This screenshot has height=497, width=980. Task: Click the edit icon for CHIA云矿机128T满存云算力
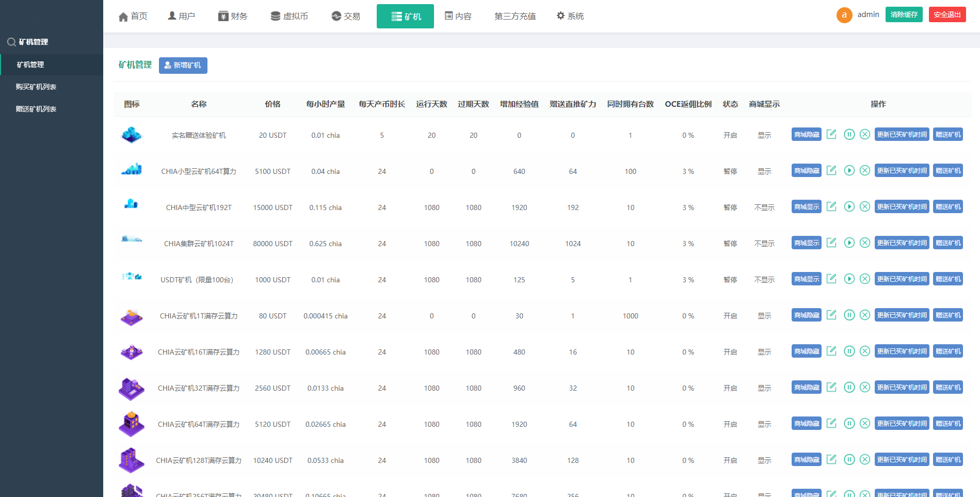coord(831,459)
